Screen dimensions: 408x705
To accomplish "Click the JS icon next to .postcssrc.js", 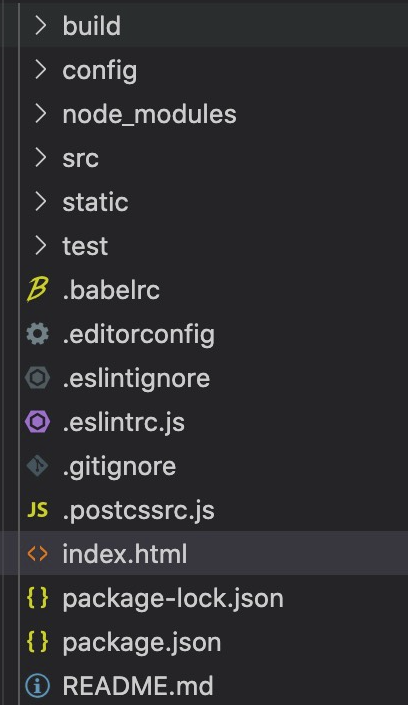I will point(37,510).
